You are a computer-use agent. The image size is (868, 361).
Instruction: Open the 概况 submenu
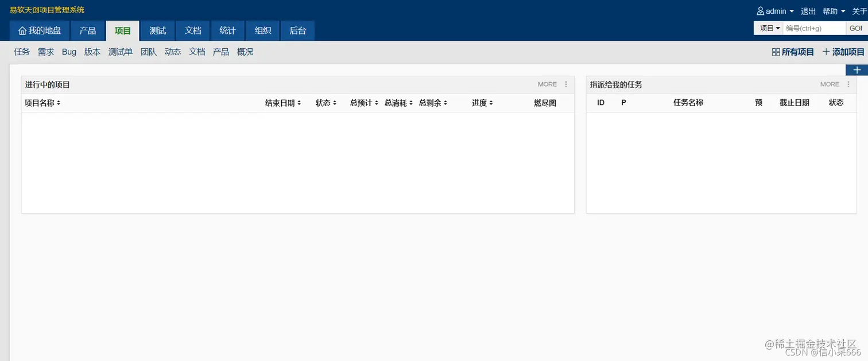point(245,52)
